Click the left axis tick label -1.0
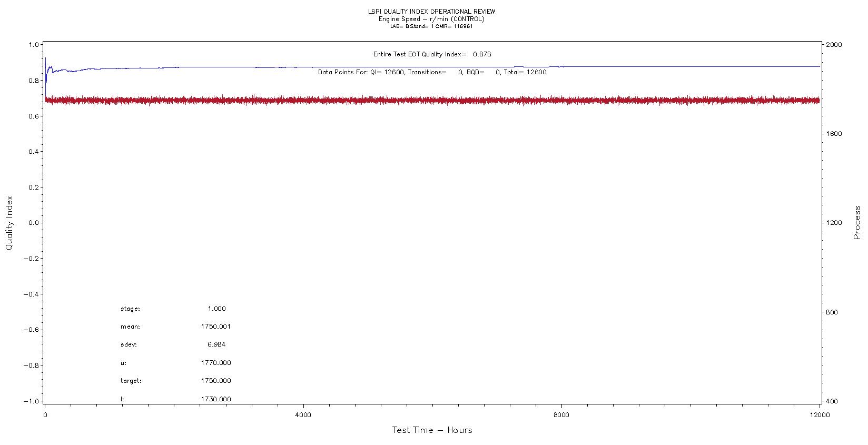 (32, 401)
